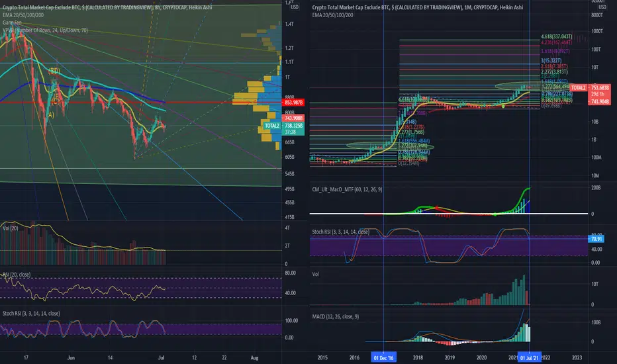Click the (A) wave label
Viewport: 617px width, 364px height.
tap(50, 115)
